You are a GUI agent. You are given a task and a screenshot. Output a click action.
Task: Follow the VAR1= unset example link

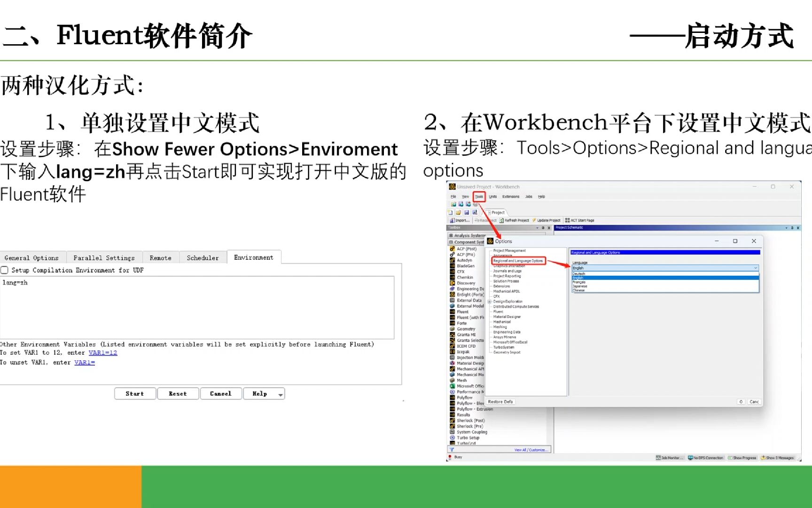click(x=85, y=363)
